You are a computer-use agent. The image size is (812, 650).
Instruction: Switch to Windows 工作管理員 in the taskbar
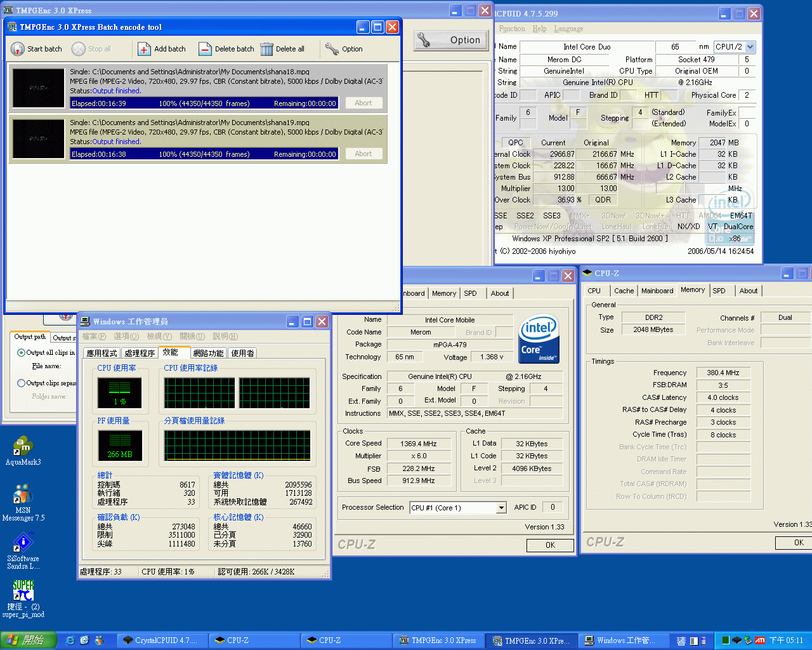[x=625, y=640]
